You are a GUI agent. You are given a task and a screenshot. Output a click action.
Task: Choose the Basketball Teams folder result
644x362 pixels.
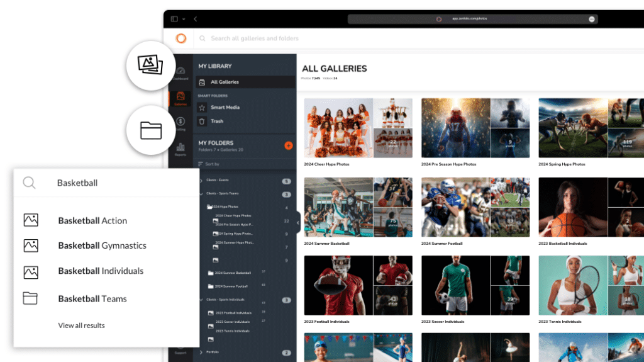92,299
